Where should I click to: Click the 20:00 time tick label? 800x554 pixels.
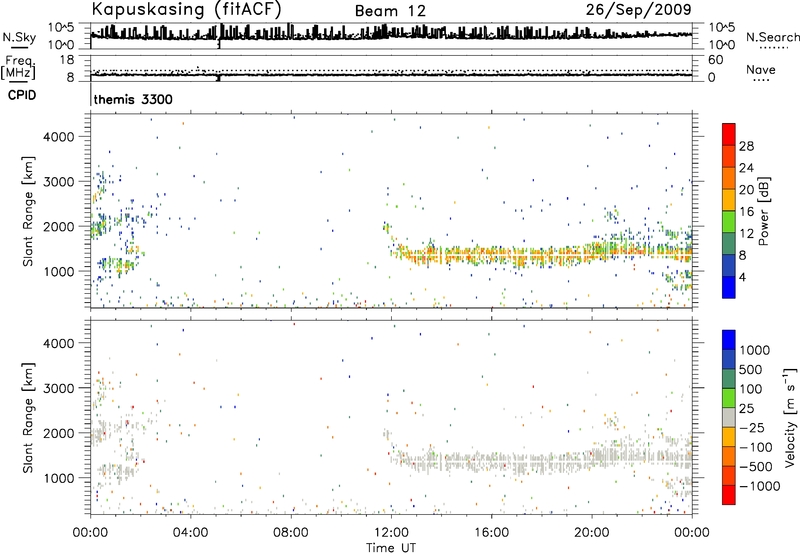pos(592,533)
